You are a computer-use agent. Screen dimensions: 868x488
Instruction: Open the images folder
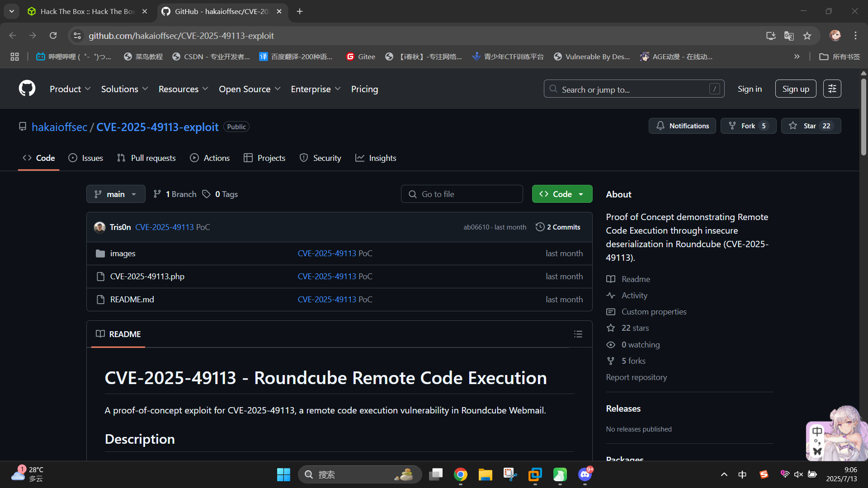click(123, 253)
